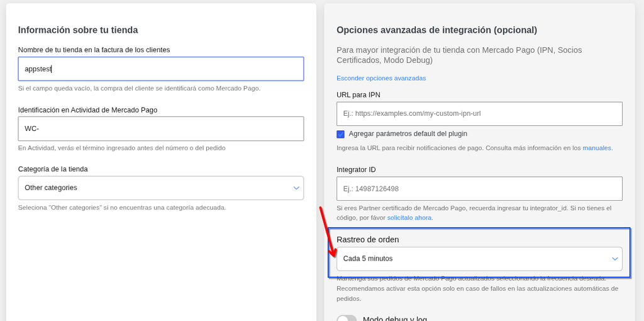
Task: Click the Rastreo de orden label
Action: [367, 239]
